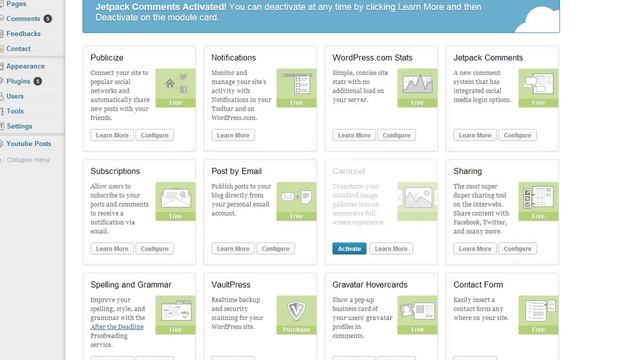Click the Contact Form card title
Image resolution: width=640 pixels, height=360 pixels.
478,284
